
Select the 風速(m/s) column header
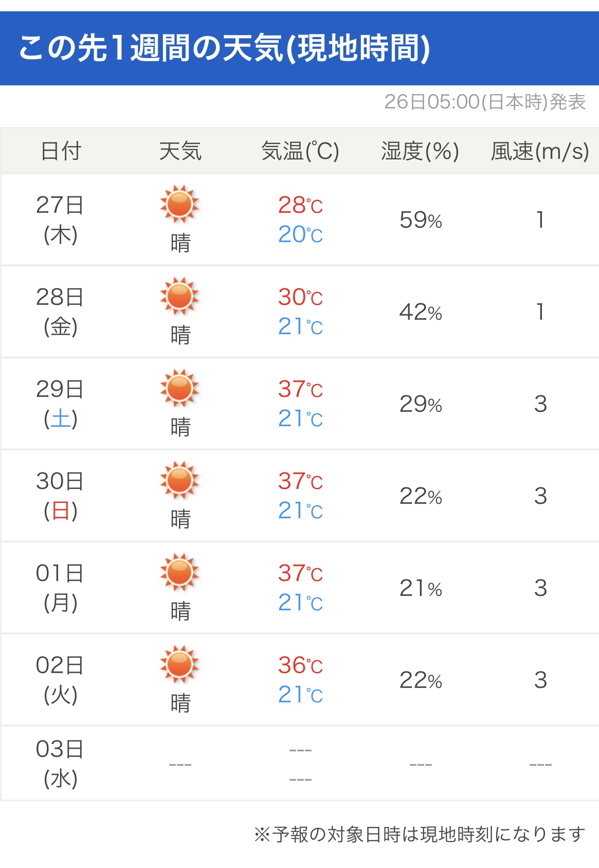[x=539, y=151]
